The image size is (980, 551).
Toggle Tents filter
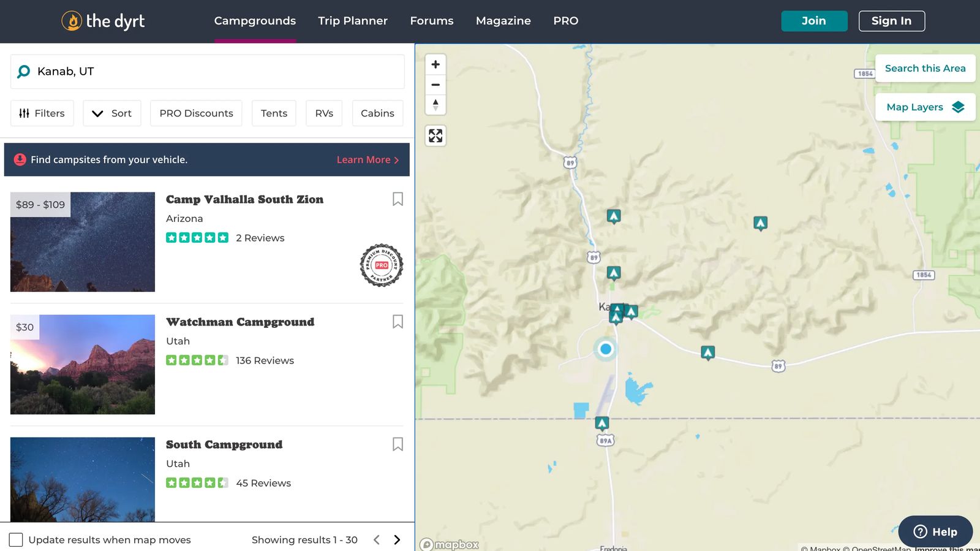[274, 113]
